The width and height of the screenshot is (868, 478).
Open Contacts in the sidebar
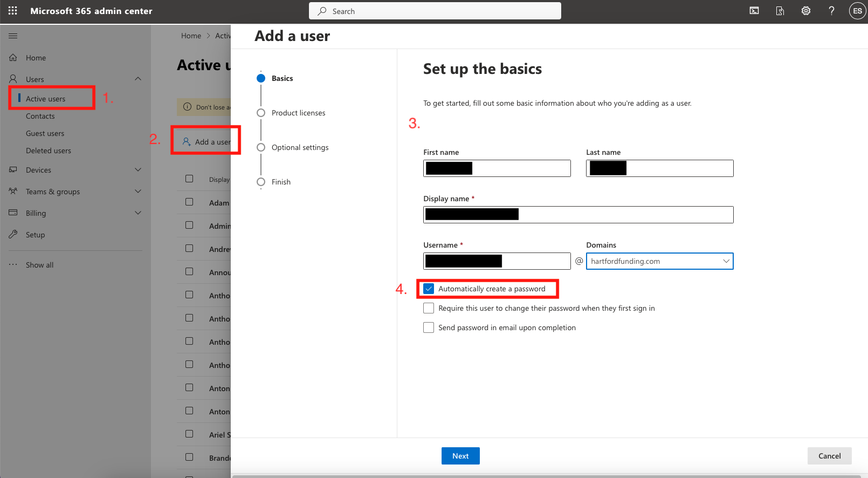[x=40, y=116]
